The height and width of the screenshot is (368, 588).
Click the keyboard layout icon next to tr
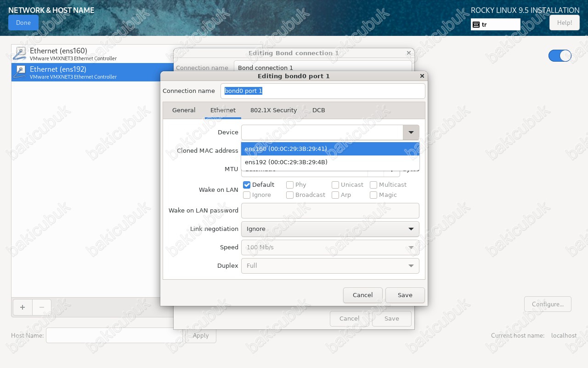pyautogui.click(x=476, y=24)
